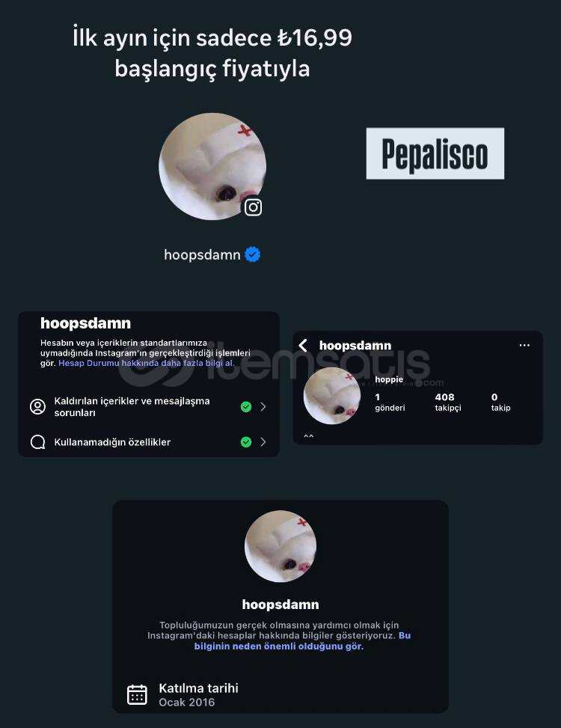Click profile thumbnail in account info card

click(x=280, y=546)
